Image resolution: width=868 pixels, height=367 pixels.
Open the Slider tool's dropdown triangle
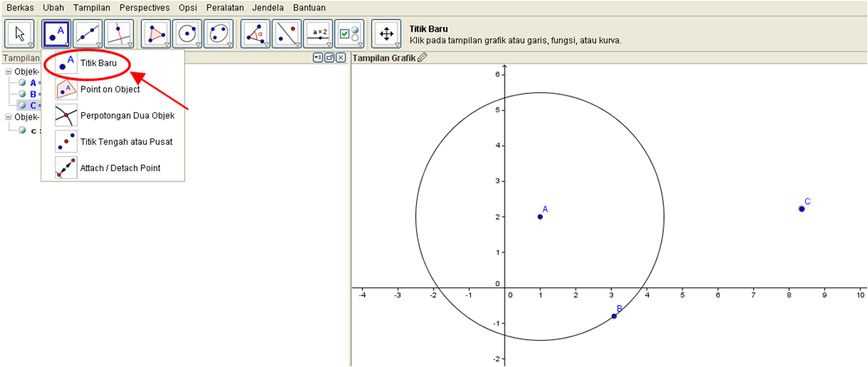(329, 45)
